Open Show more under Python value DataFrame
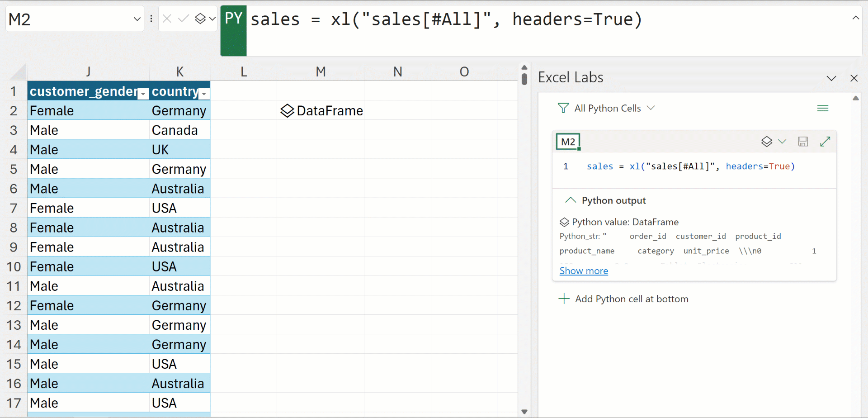The image size is (868, 418). (x=583, y=271)
